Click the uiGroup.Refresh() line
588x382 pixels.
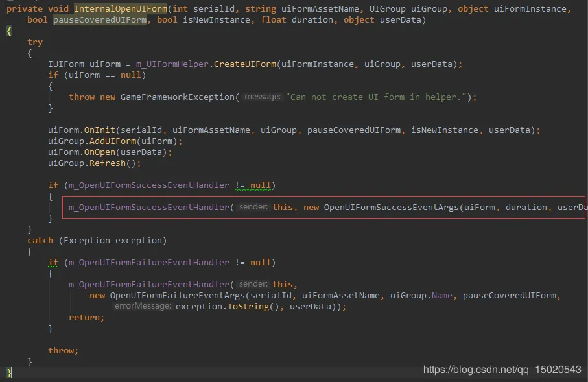(94, 163)
